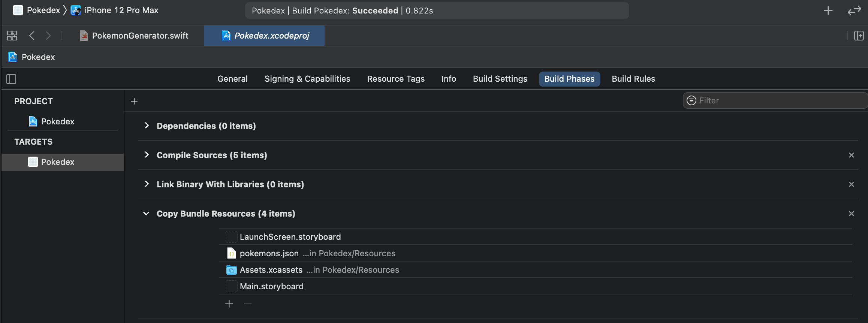
Task: Open the Build Settings tab
Action: point(500,79)
